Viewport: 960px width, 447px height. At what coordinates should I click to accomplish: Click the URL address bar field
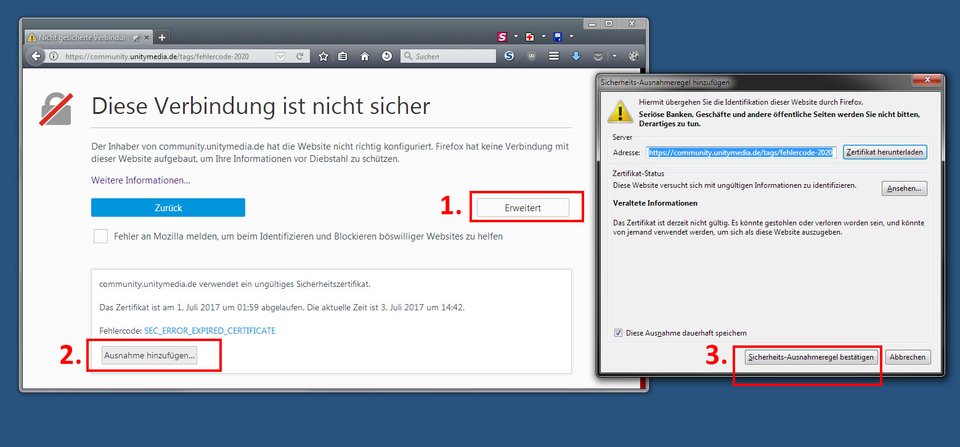pos(165,56)
